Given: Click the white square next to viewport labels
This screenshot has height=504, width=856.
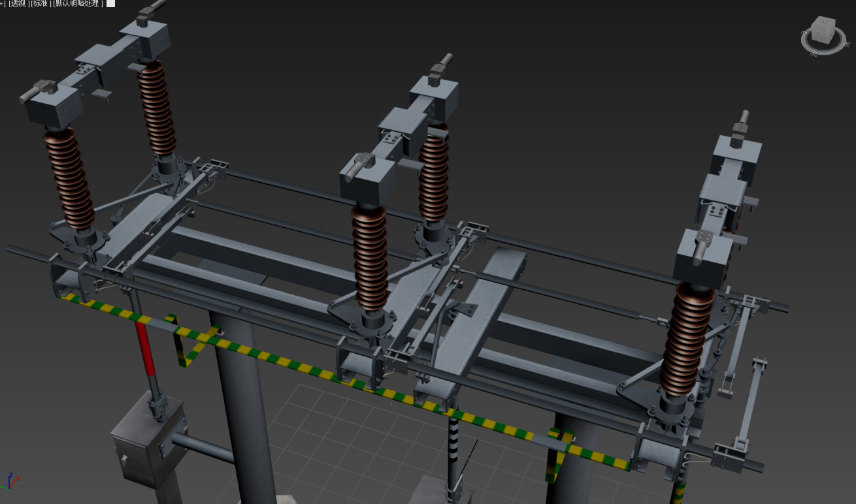Looking at the screenshot, I should coord(110,4).
